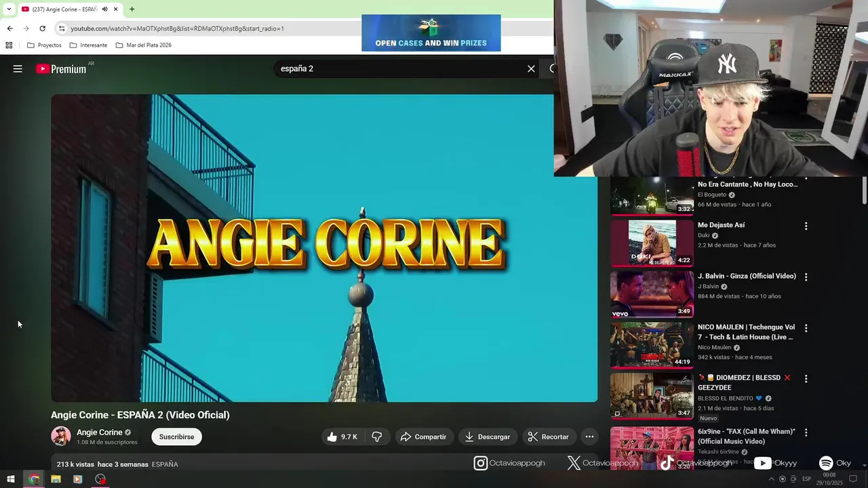The height and width of the screenshot is (488, 868).
Task: Click the recording indicator tray icon
Action: (783, 479)
